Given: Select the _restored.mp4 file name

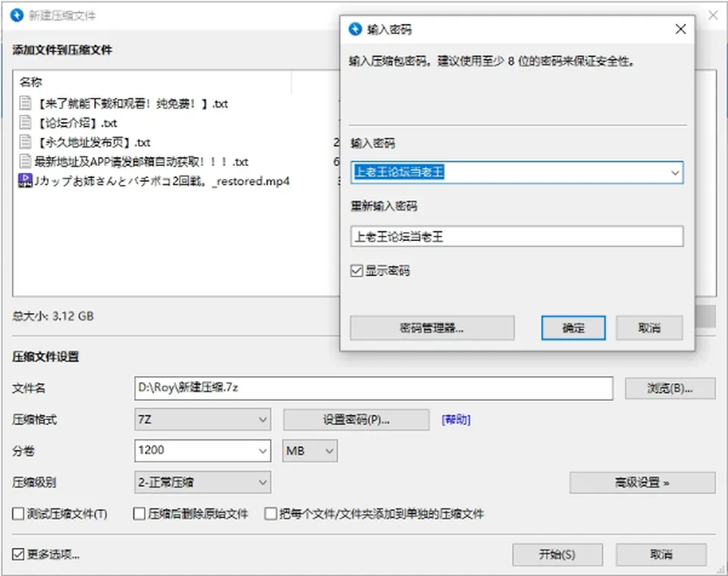Looking at the screenshot, I should tap(162, 181).
